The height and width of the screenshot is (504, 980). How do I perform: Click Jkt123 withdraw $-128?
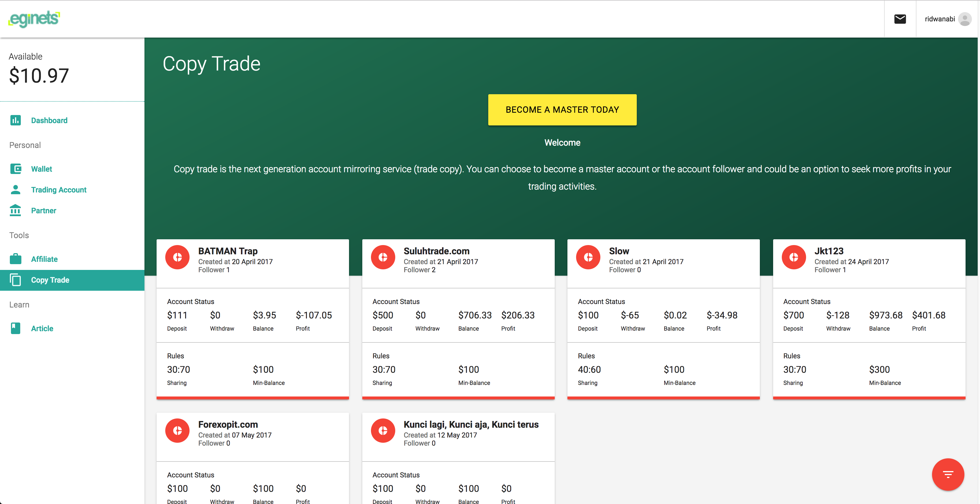click(x=837, y=315)
